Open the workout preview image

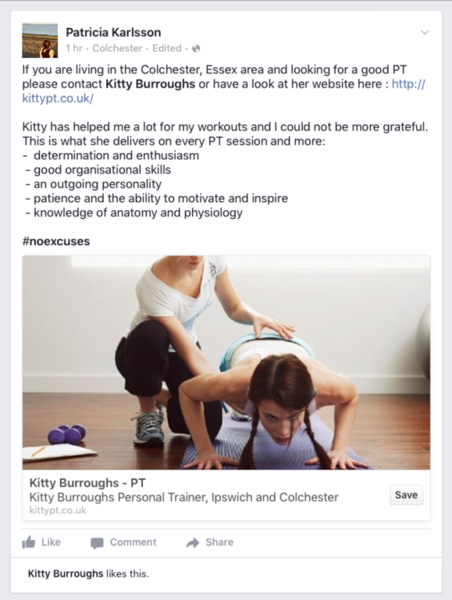click(226, 362)
